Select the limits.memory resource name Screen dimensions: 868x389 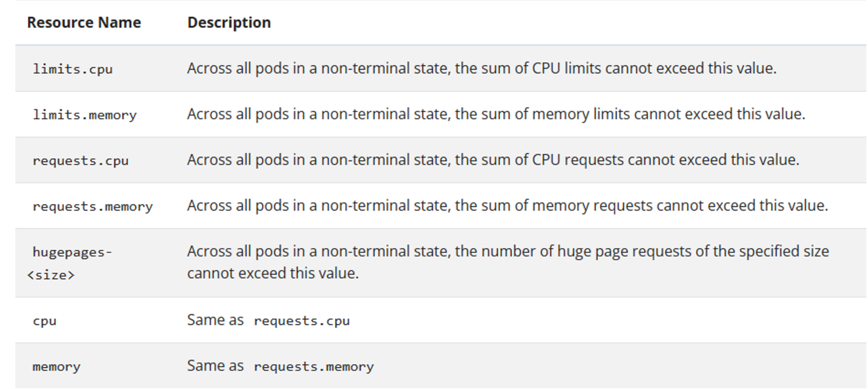[85, 115]
